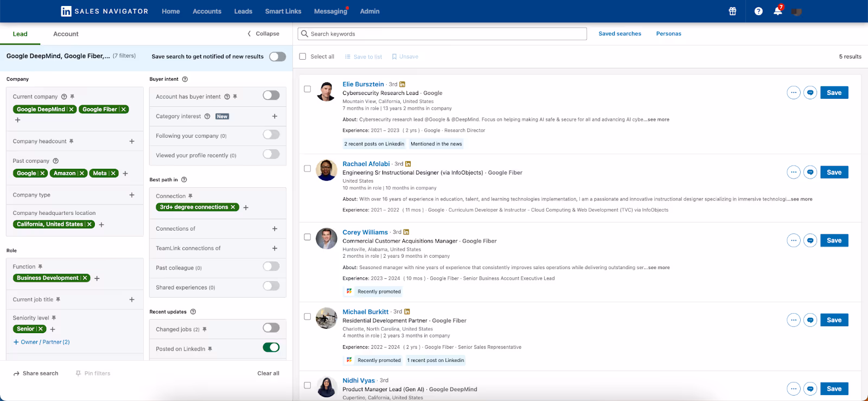Screen dimensions: 868x401
Task: Open the Accounts menu item
Action: 207,11
